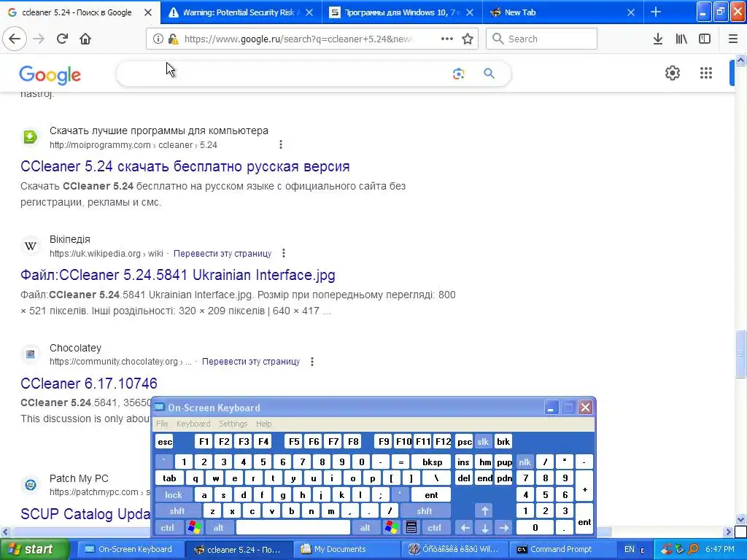The image size is (747, 560).
Task: Open Settings menu in On-Screen Keyboard
Action: tap(233, 424)
